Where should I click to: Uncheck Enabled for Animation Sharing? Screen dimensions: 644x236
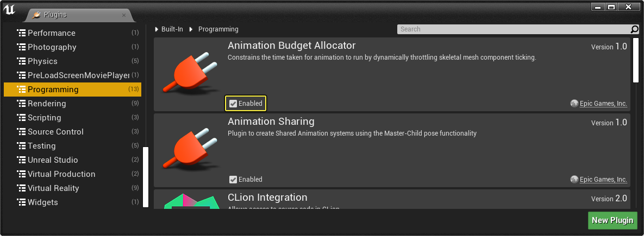point(233,180)
